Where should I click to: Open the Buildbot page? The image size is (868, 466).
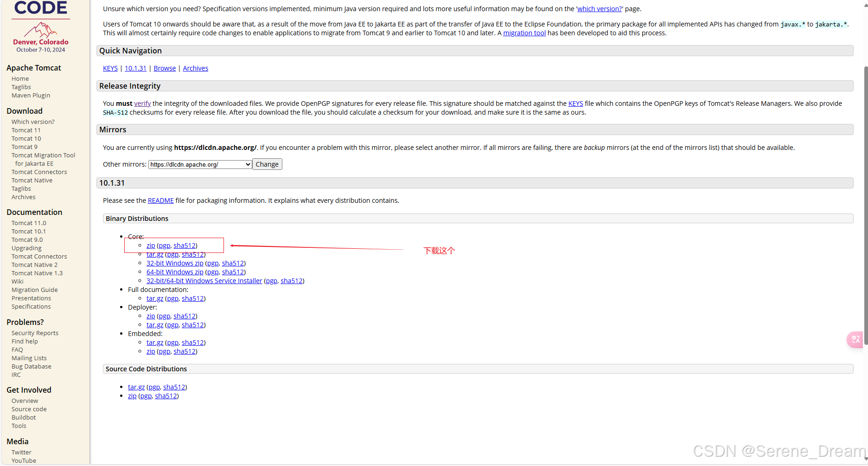click(x=24, y=418)
